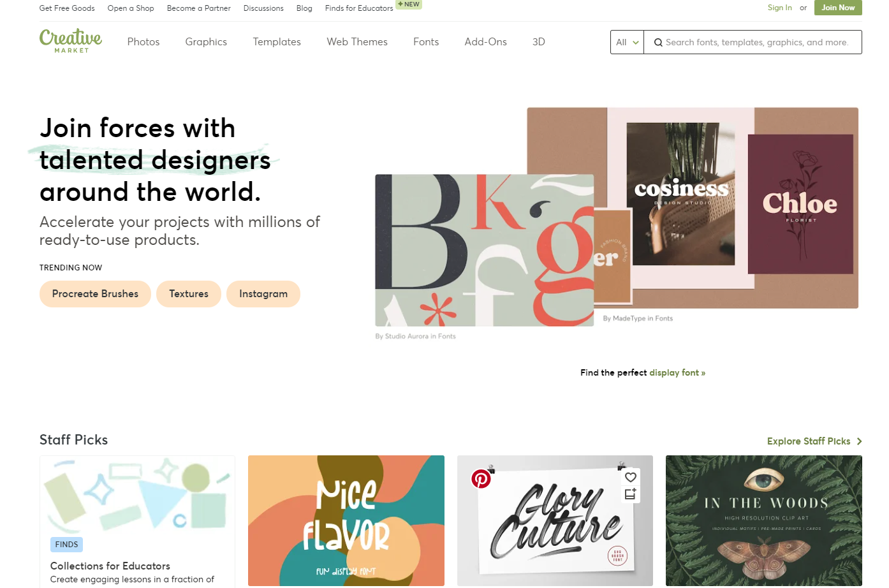Click the TRENDING NOW label
The image size is (889, 588).
pyautogui.click(x=71, y=268)
